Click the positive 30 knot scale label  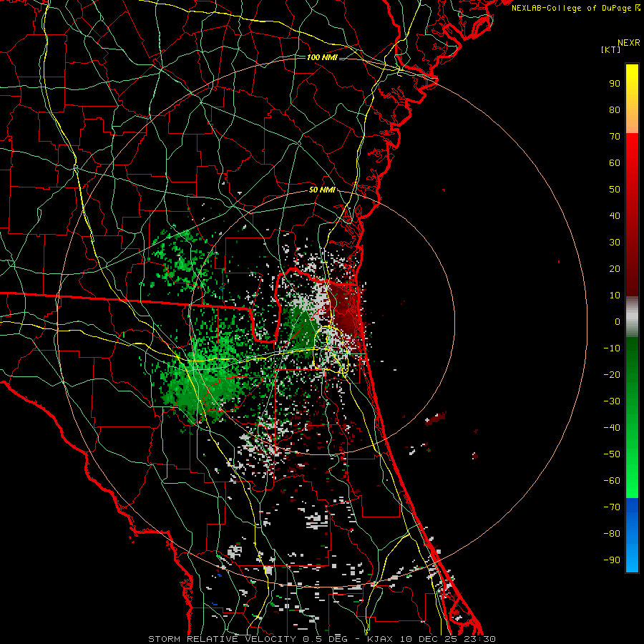615,243
